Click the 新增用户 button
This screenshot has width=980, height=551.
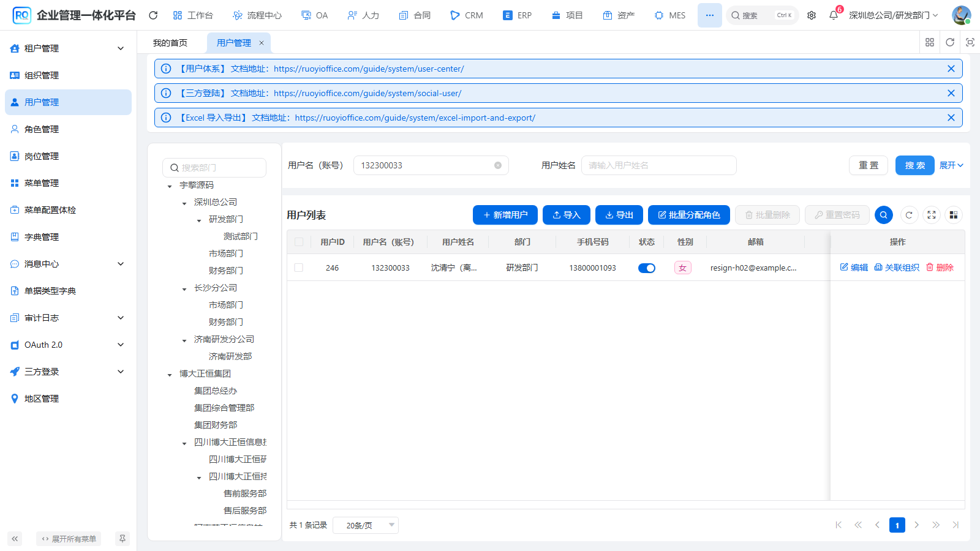(505, 215)
